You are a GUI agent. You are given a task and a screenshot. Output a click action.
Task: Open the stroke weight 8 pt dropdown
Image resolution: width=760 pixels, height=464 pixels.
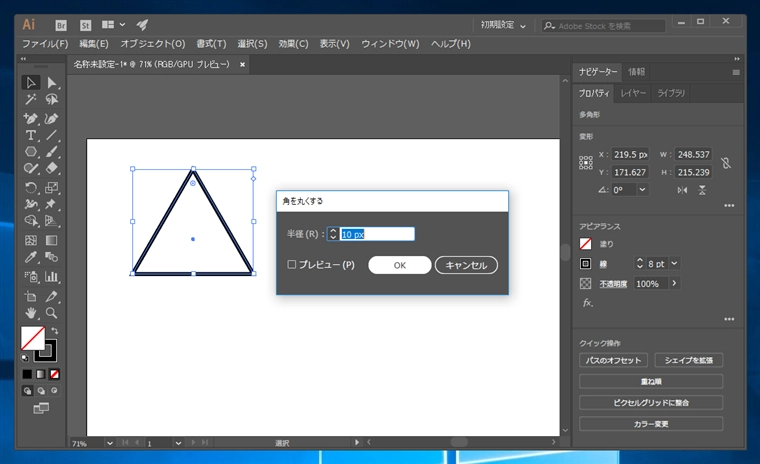point(674,264)
